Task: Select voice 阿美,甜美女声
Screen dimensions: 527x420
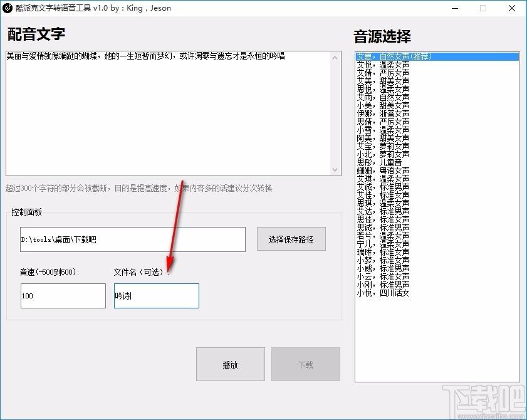Action: (x=437, y=138)
